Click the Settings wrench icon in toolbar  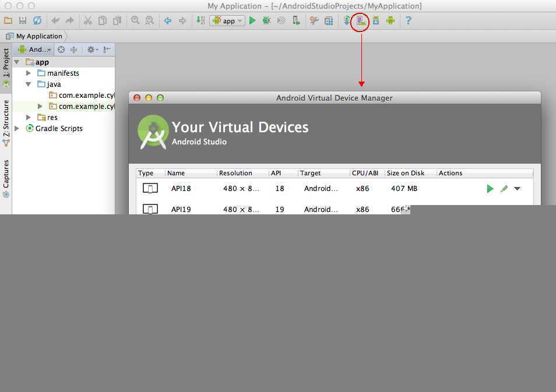pyautogui.click(x=314, y=20)
